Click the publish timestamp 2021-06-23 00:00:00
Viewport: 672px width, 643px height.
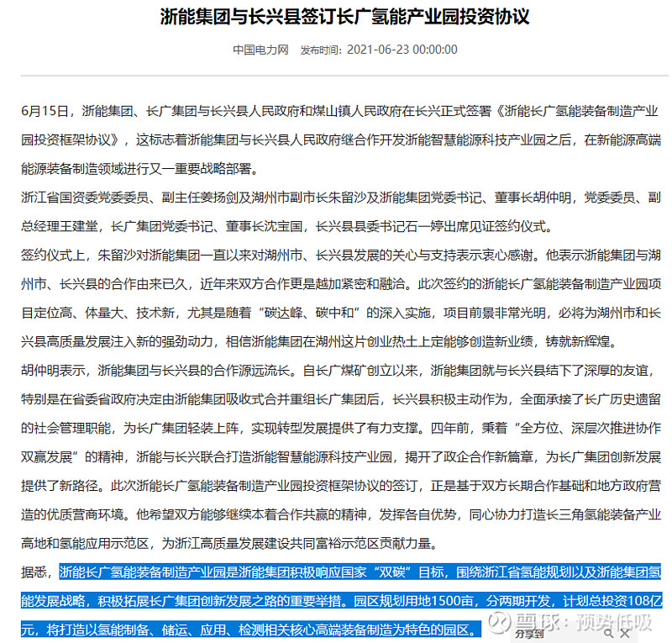(402, 50)
